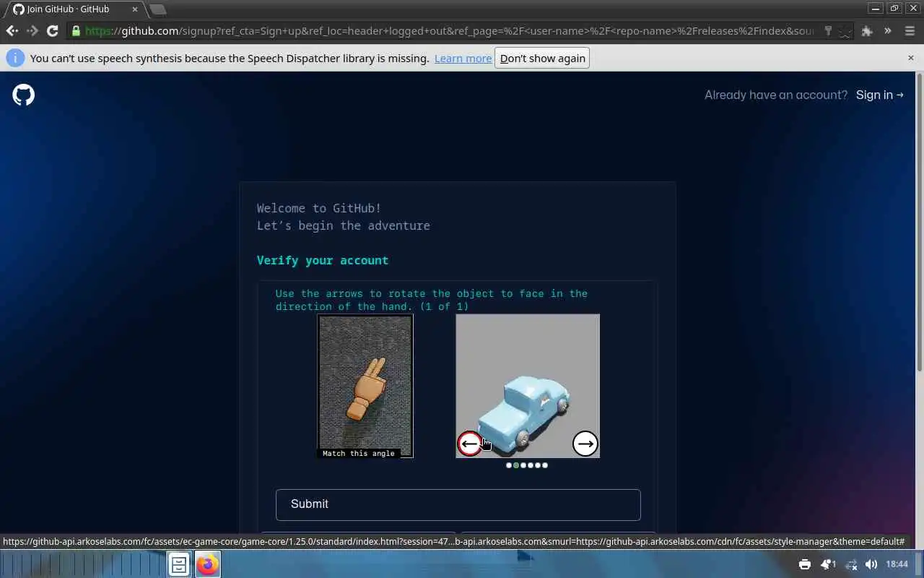Click the key icon in address bar

(x=828, y=31)
